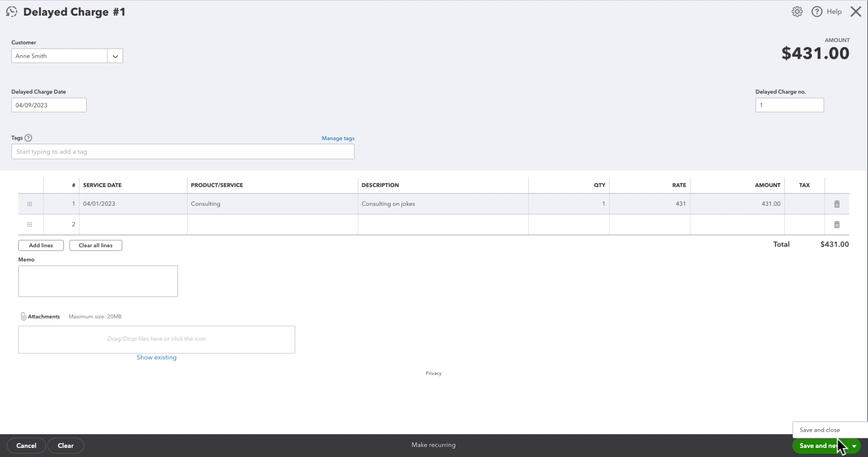Image resolution: width=868 pixels, height=457 pixels.
Task: Click the Attachments paperclip icon
Action: [23, 316]
